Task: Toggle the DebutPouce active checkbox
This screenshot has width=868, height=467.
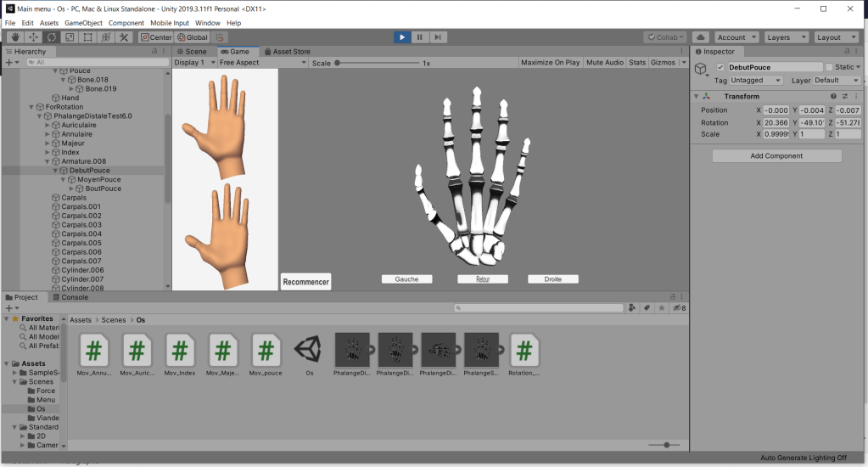Action: pyautogui.click(x=720, y=67)
